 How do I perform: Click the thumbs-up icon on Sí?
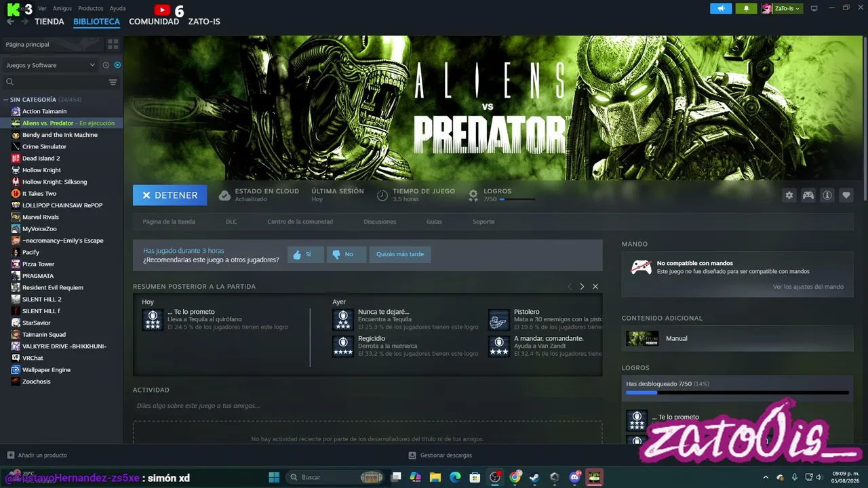(x=297, y=255)
